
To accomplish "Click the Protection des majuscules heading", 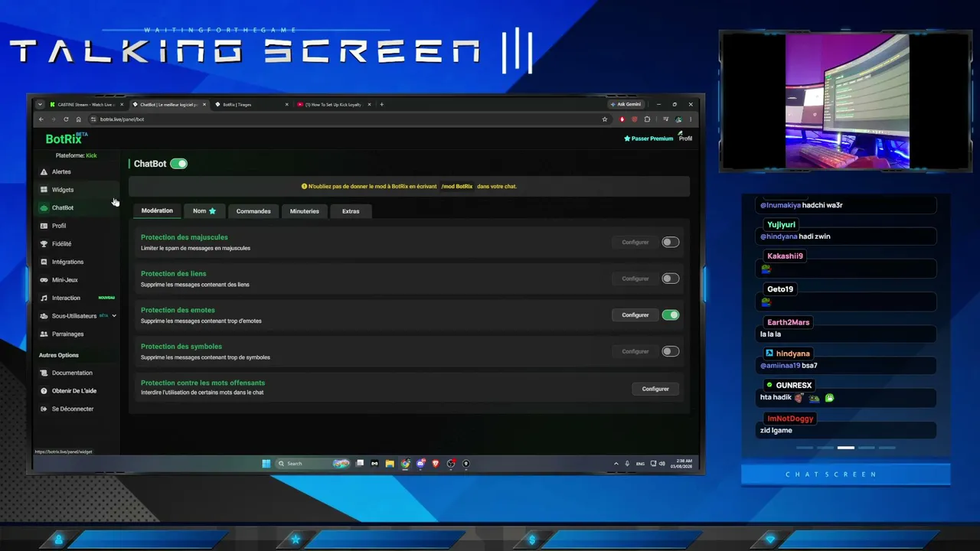I will pyautogui.click(x=185, y=237).
